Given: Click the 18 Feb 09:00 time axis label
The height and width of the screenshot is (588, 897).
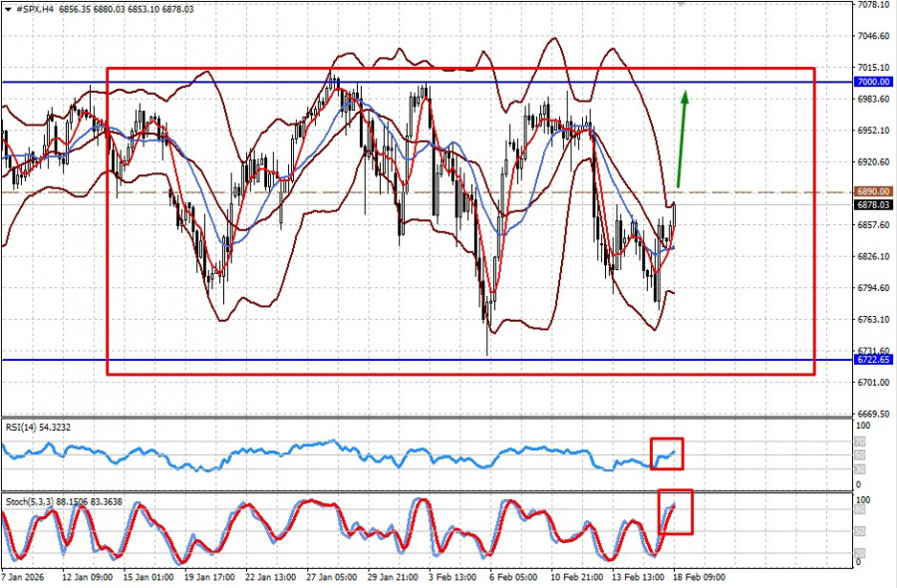Looking at the screenshot, I should (x=698, y=577).
